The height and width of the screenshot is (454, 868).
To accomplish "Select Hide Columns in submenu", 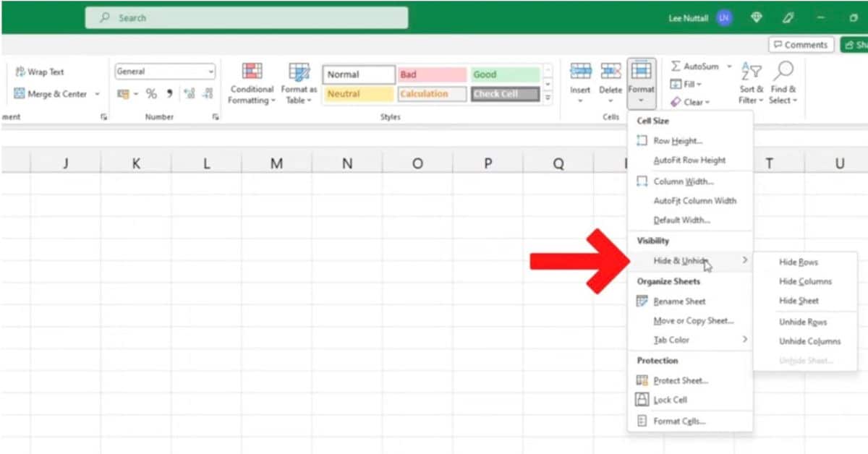I will pos(805,282).
